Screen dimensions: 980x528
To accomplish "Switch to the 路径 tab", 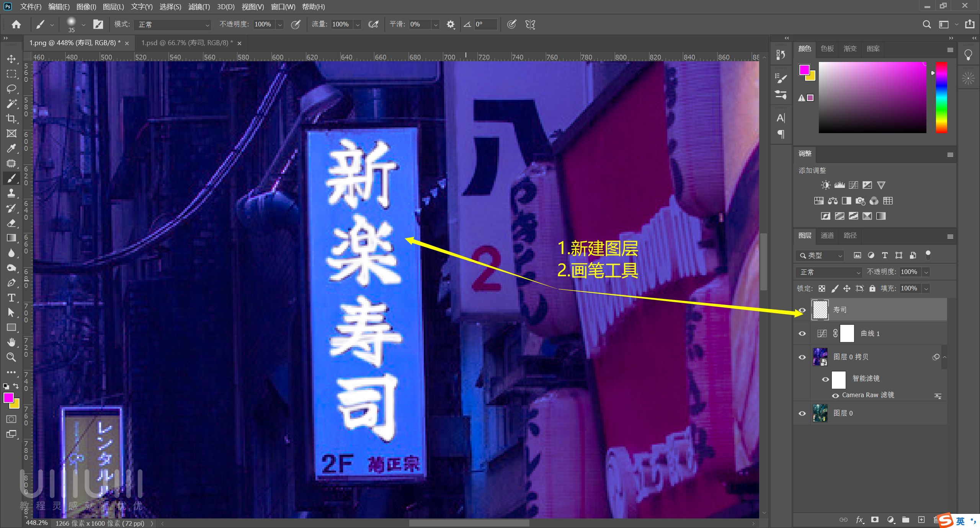I will [850, 235].
